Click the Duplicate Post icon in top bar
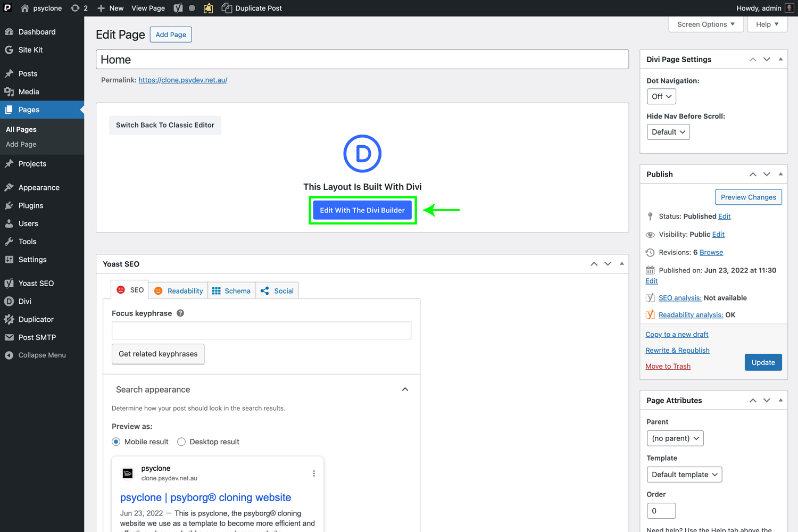798x532 pixels. point(227,8)
